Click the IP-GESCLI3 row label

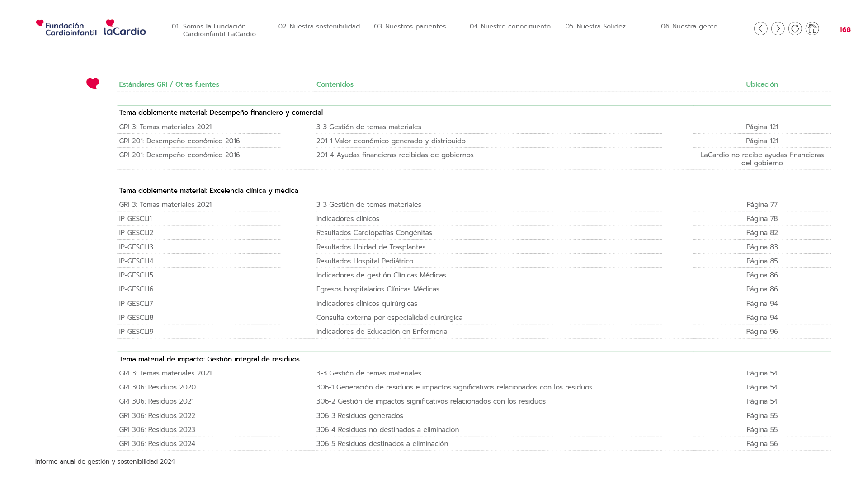click(x=136, y=247)
